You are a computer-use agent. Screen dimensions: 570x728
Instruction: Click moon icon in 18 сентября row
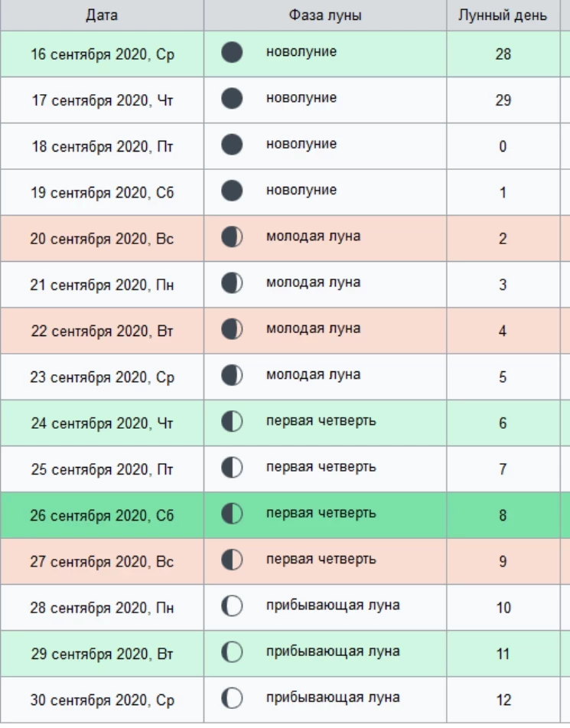pos(232,145)
